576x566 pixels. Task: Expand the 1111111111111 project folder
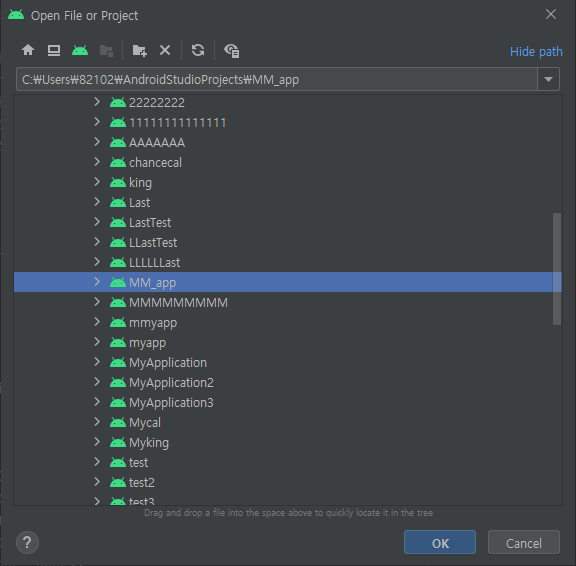[x=97, y=122]
